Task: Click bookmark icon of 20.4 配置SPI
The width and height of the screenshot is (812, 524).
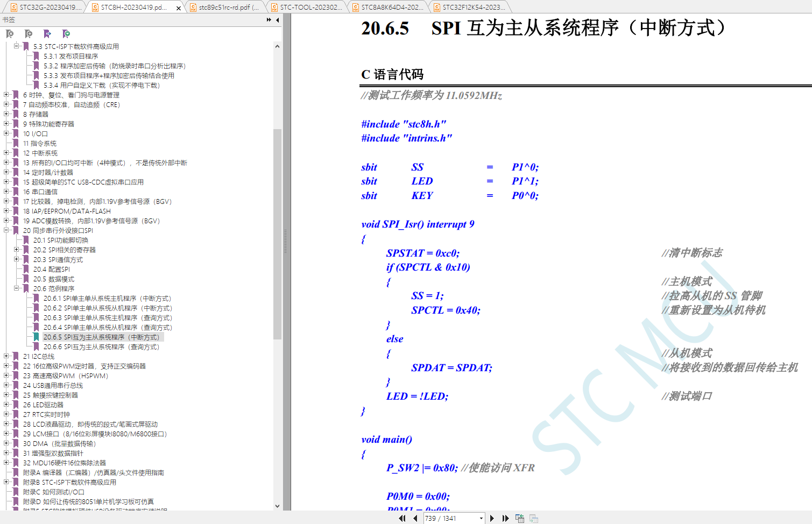Action: tap(26, 269)
